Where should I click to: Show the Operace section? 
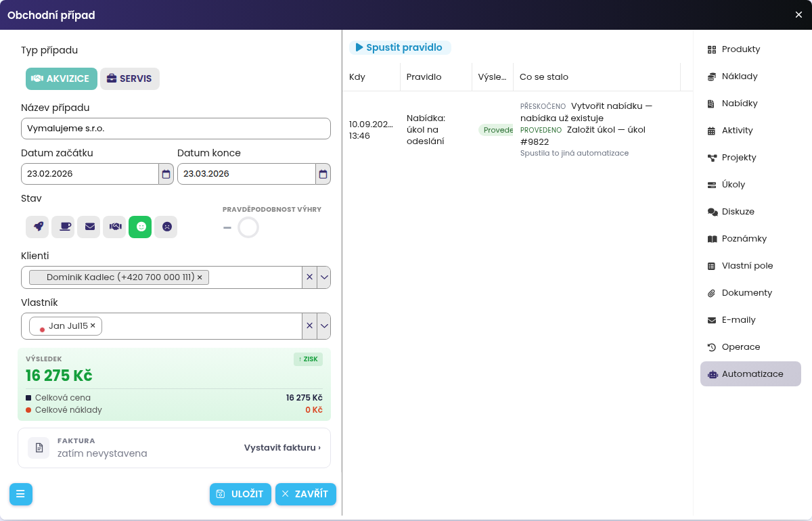click(750, 347)
